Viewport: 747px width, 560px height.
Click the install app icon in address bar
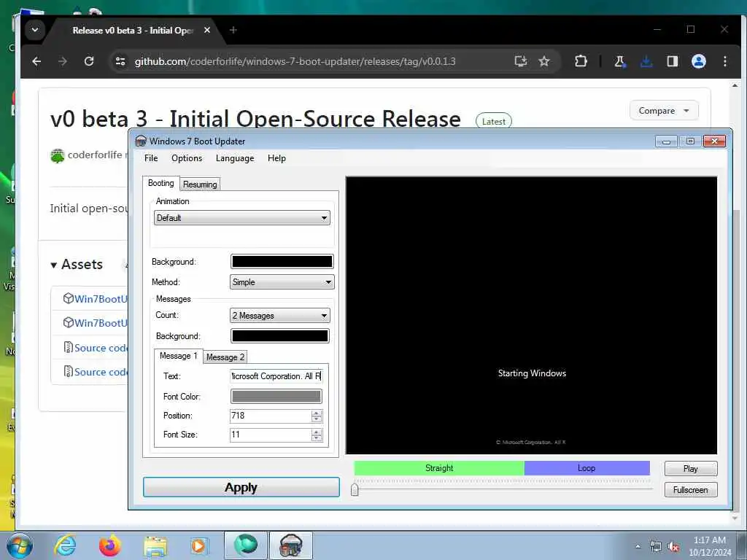coord(521,61)
